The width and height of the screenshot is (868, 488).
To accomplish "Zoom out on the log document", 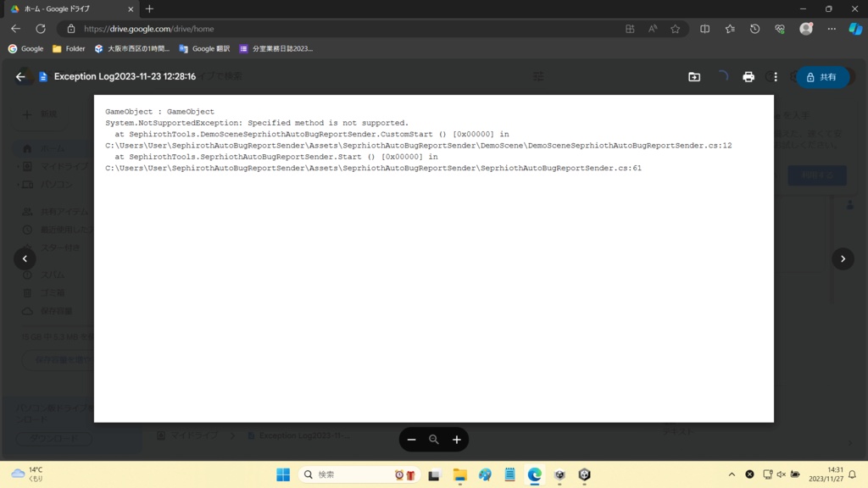I will tap(412, 439).
